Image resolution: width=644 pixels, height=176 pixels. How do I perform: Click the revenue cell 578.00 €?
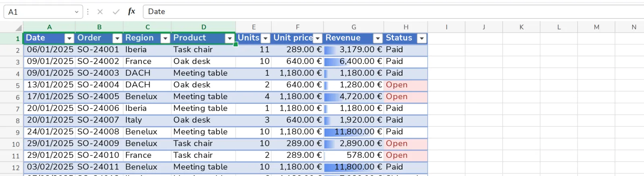point(353,155)
